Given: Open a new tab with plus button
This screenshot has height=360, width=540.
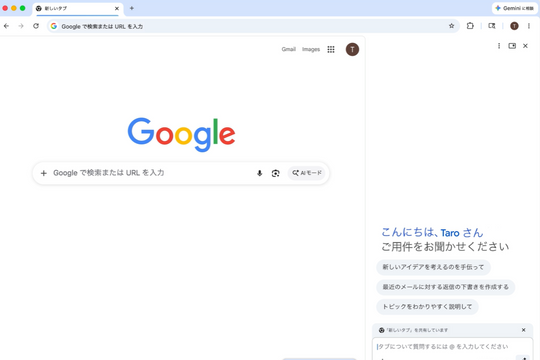Looking at the screenshot, I should 132,8.
